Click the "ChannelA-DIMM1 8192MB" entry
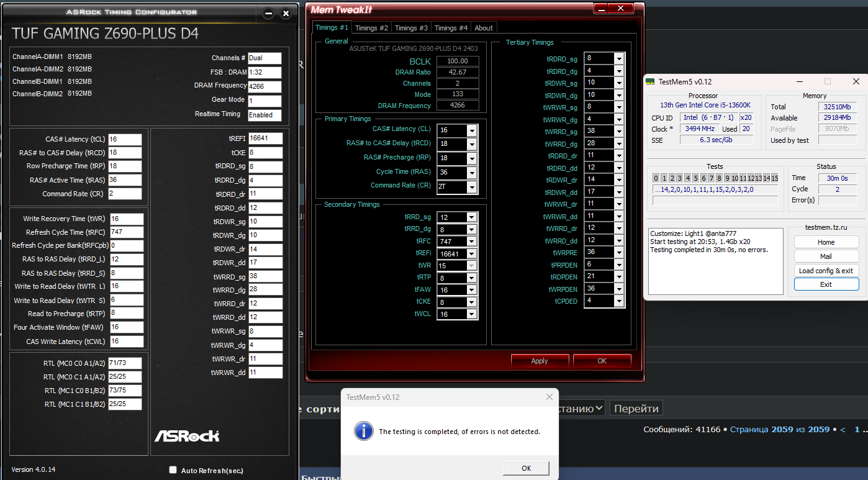868x480 pixels. [x=52, y=57]
